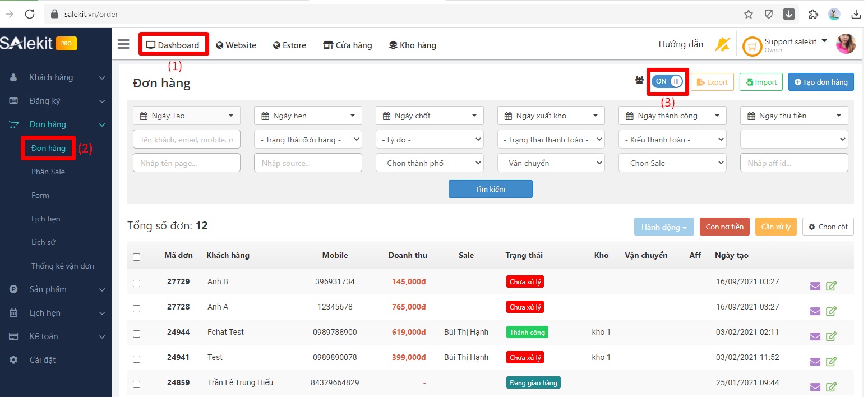This screenshot has width=868, height=397.
Task: Toggle the ON switch off
Action: click(x=668, y=81)
